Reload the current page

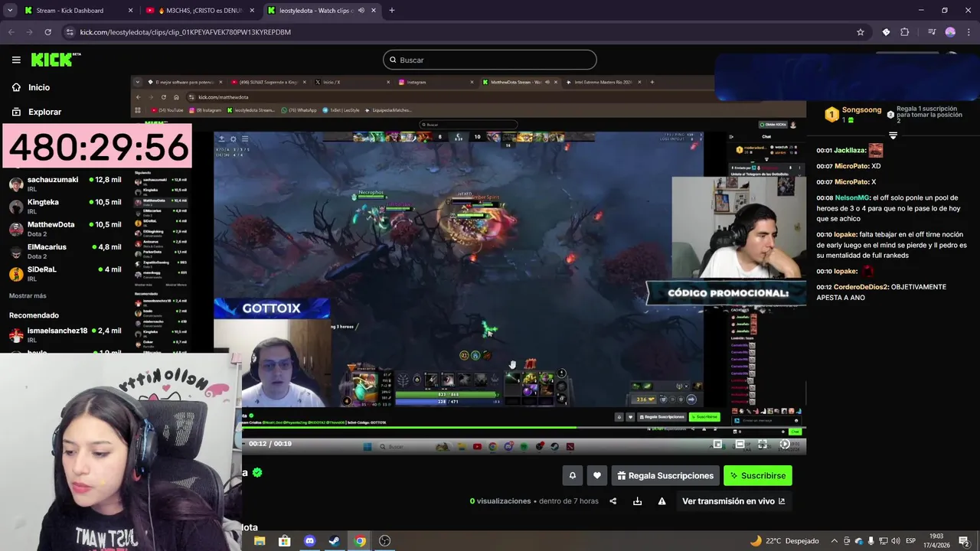47,32
